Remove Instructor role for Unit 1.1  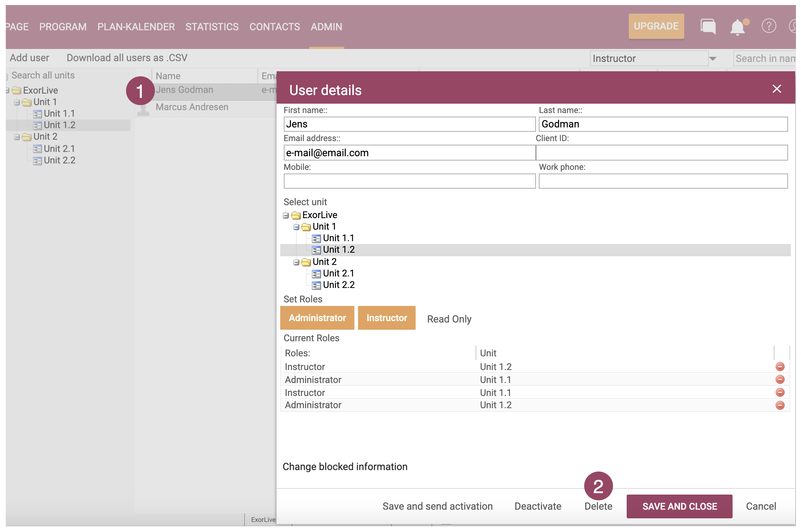tap(780, 392)
